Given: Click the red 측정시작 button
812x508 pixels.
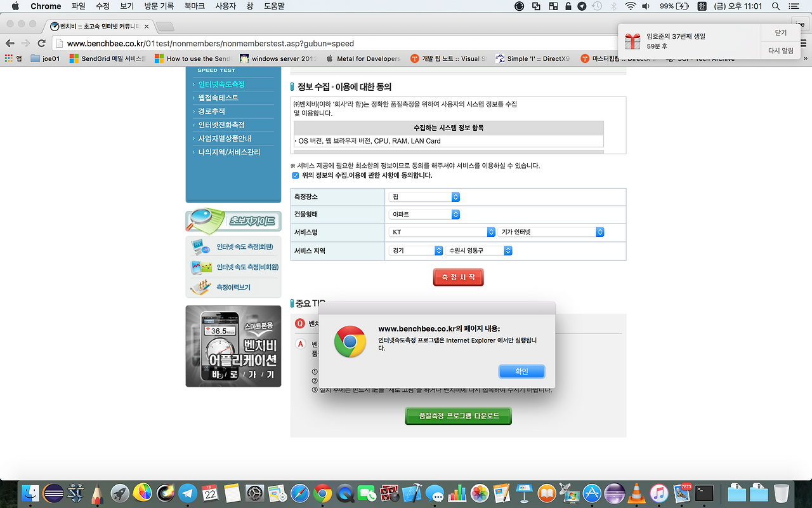Looking at the screenshot, I should coord(458,277).
